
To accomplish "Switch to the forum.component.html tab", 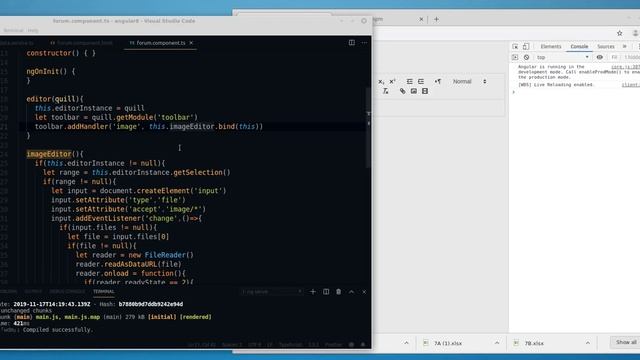I will (81, 42).
